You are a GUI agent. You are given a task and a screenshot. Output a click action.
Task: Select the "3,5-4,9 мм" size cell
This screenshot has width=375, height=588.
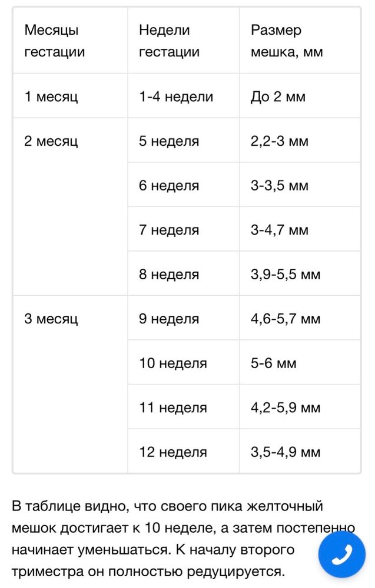click(286, 452)
